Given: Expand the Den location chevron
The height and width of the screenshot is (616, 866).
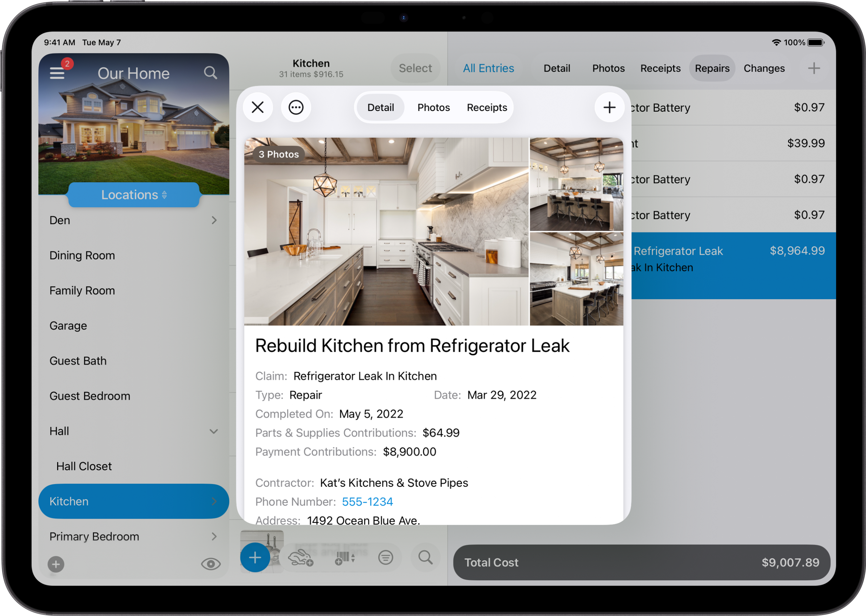Looking at the screenshot, I should (x=214, y=220).
